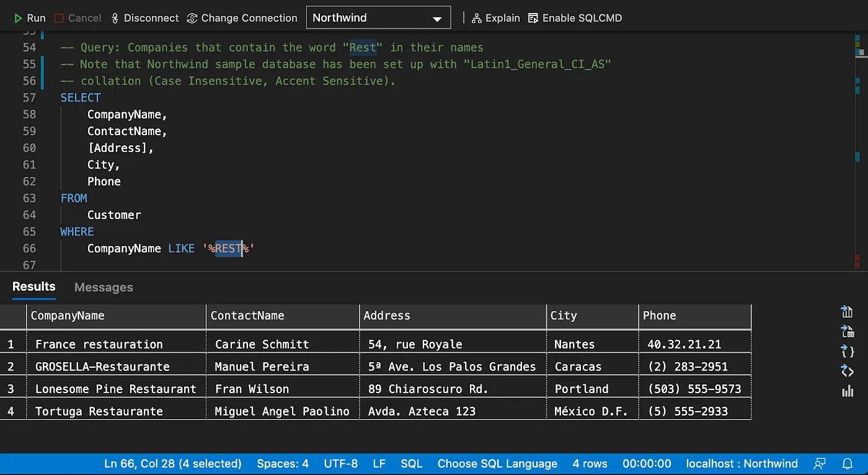Click "00:00:00" execution time in status bar
Screen dimensions: 868x475
pos(647,464)
